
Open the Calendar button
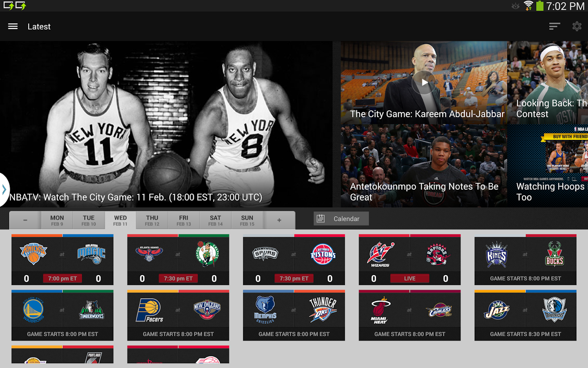[x=341, y=218]
